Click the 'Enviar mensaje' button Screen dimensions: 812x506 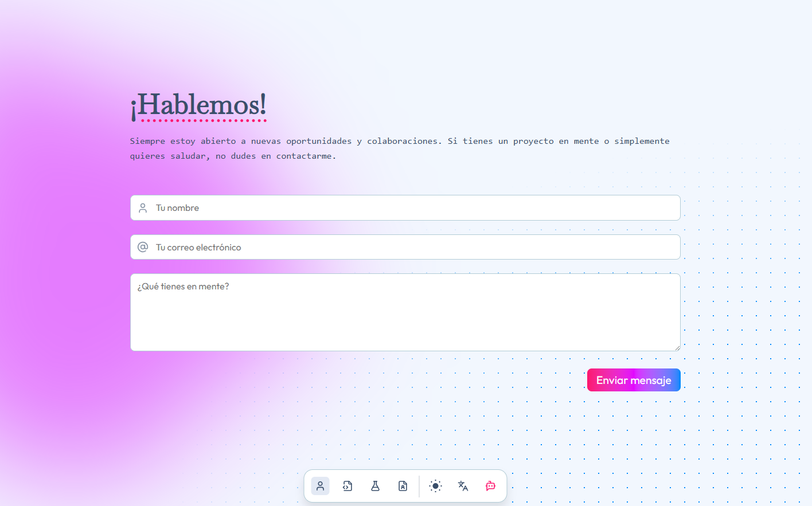point(634,380)
